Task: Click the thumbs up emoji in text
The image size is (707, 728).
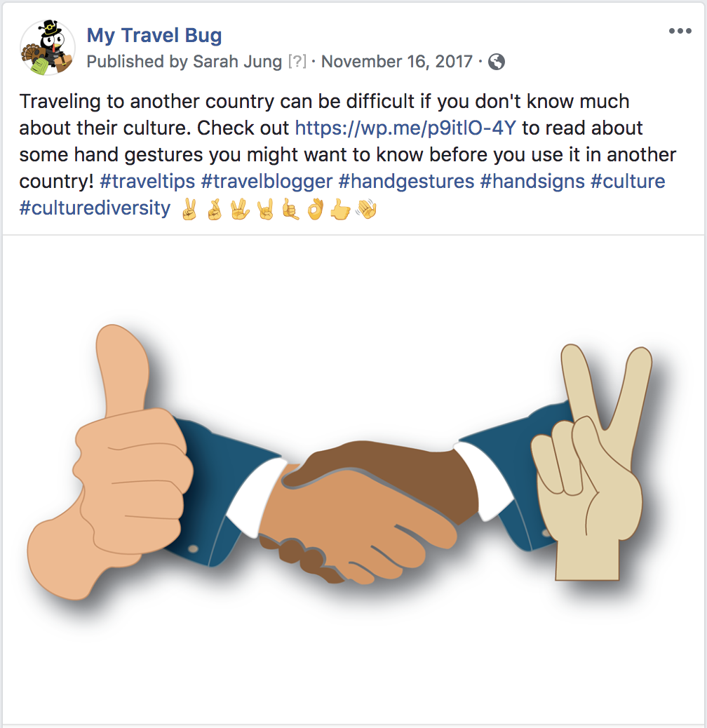Action: click(340, 210)
